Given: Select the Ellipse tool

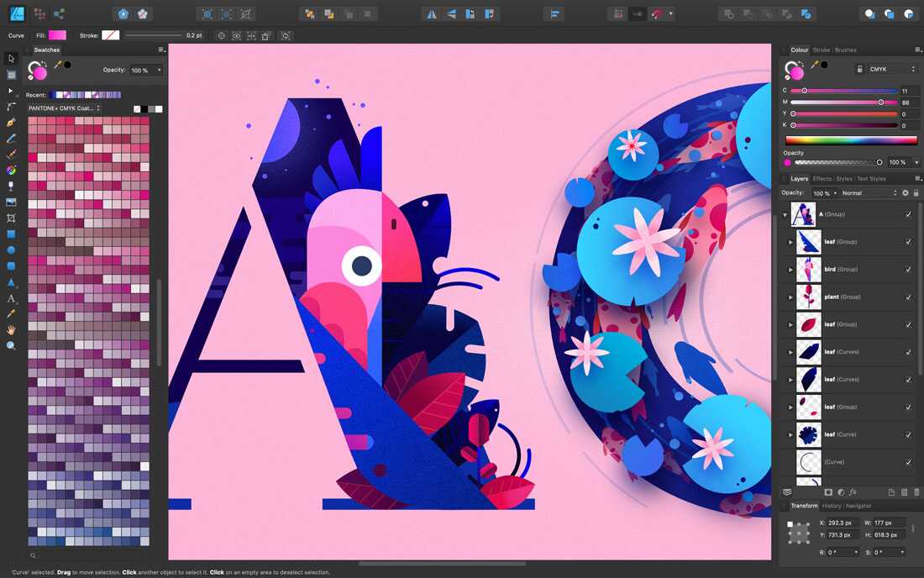Looking at the screenshot, I should pyautogui.click(x=11, y=250).
